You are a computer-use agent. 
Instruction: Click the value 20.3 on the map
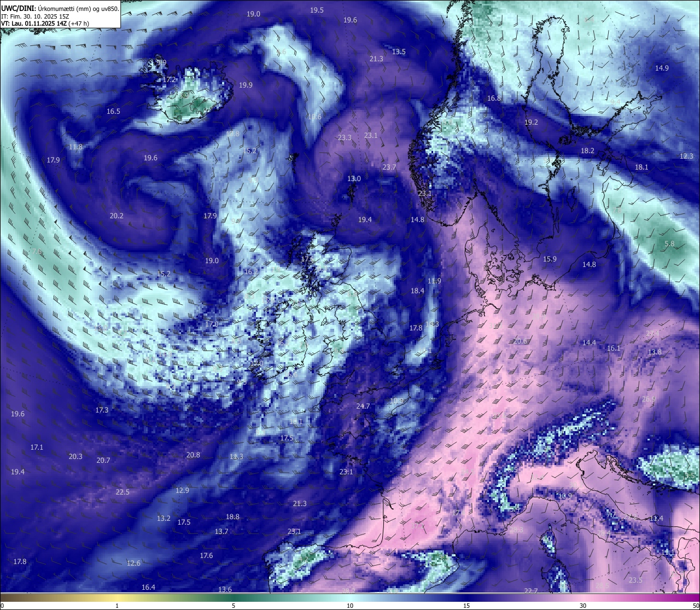click(x=75, y=456)
